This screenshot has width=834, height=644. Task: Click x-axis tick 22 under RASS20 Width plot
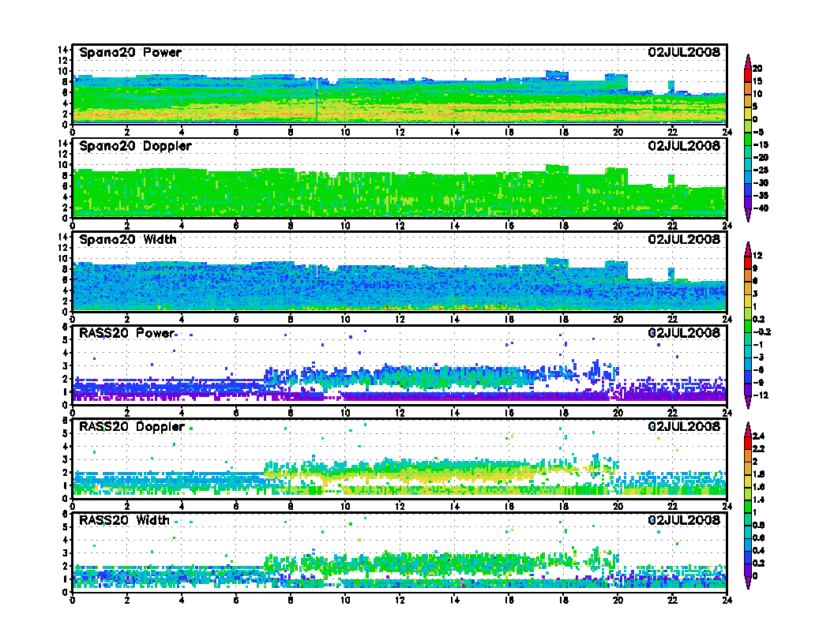pyautogui.click(x=672, y=600)
